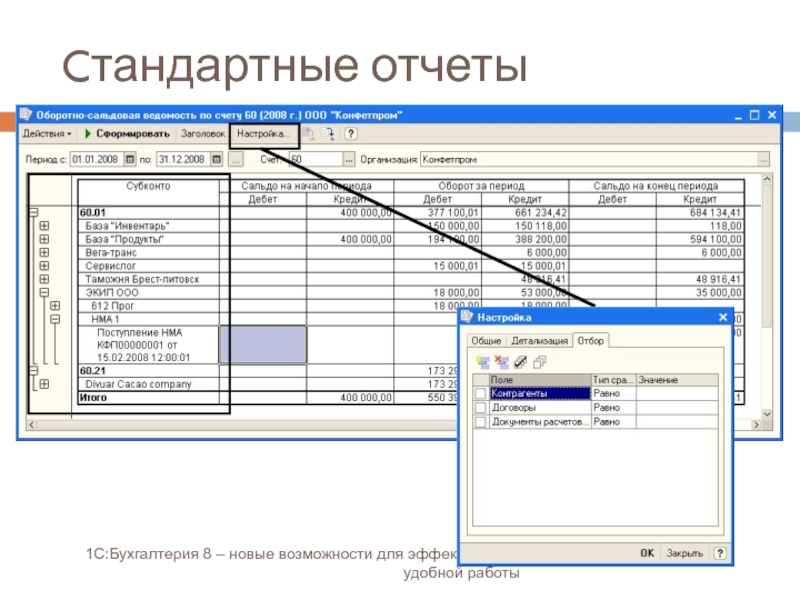Collapse the 60.01 account group
This screenshot has height=600, width=800.
coord(34,212)
